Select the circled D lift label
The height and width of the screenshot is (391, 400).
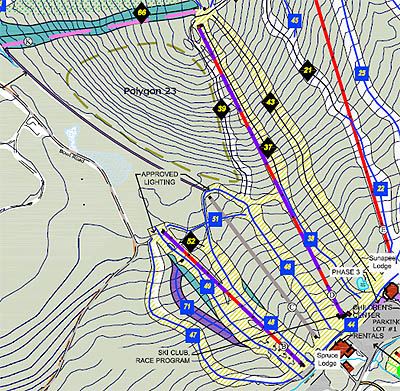pyautogui.click(x=332, y=295)
